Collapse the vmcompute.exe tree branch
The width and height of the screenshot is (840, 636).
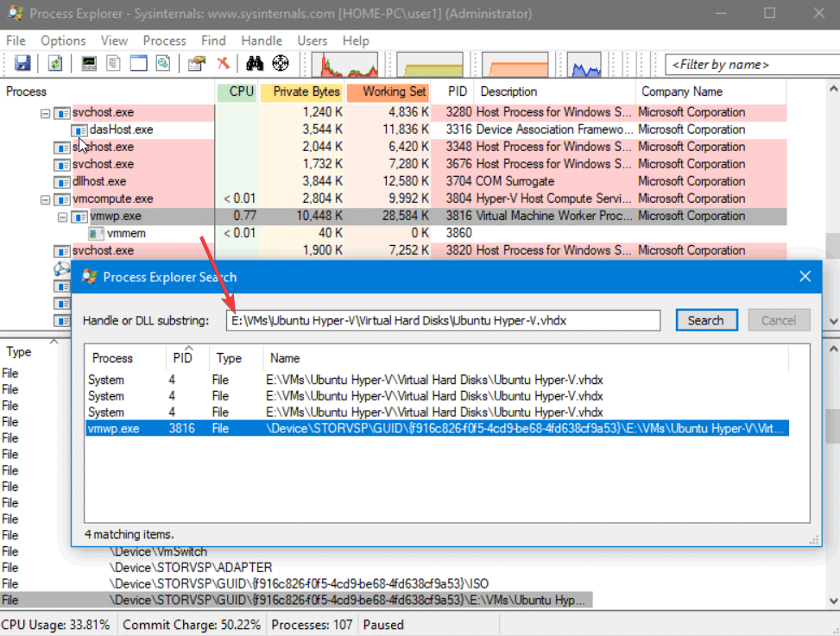[46, 198]
